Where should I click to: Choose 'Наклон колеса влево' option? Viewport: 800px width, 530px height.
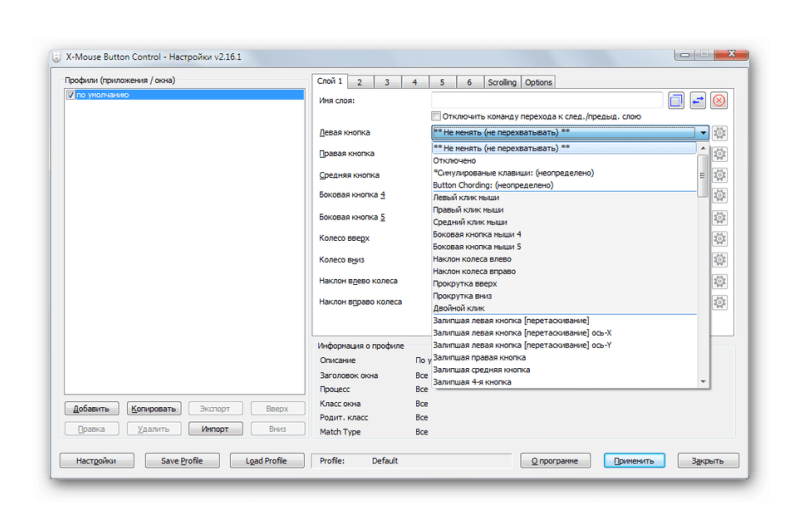[564, 259]
